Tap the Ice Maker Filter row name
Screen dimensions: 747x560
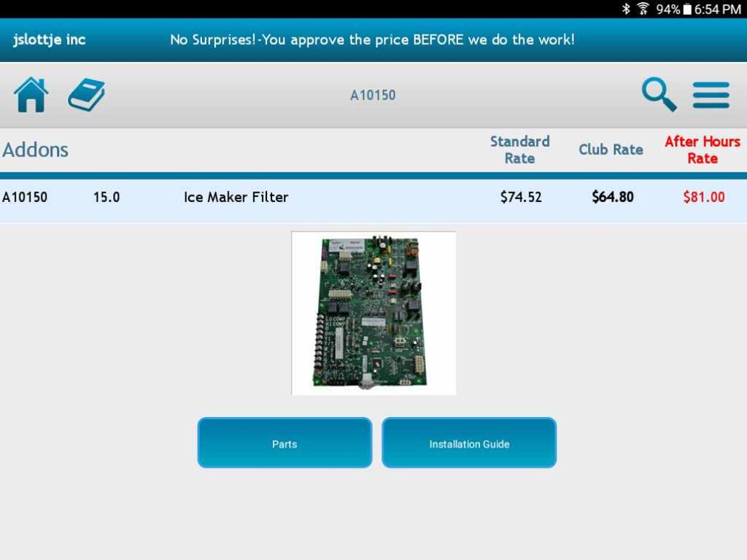pyautogui.click(x=236, y=197)
